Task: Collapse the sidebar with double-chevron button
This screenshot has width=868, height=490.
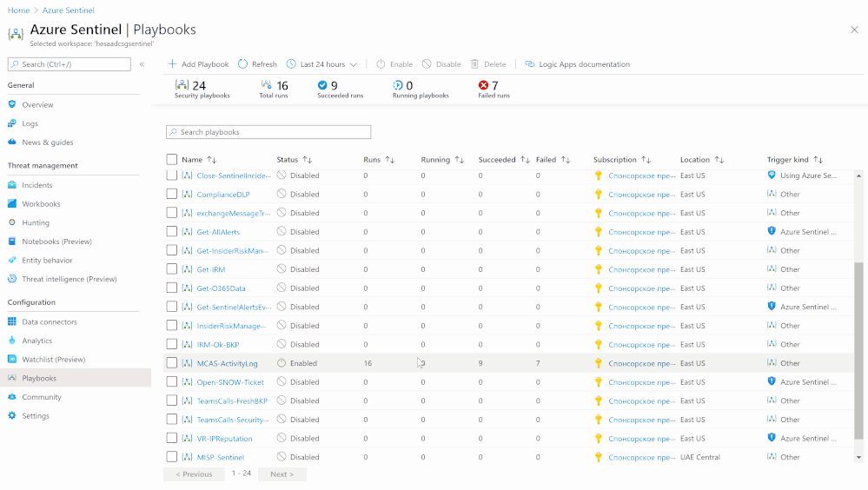Action: coord(142,64)
